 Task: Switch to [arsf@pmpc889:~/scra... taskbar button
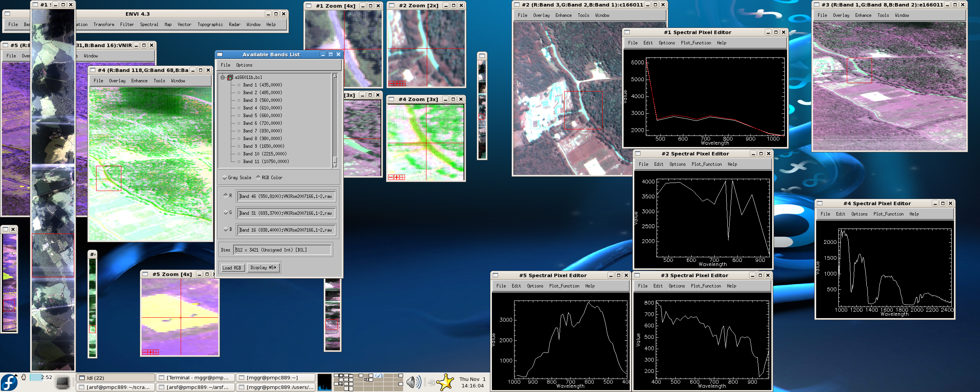click(x=116, y=387)
